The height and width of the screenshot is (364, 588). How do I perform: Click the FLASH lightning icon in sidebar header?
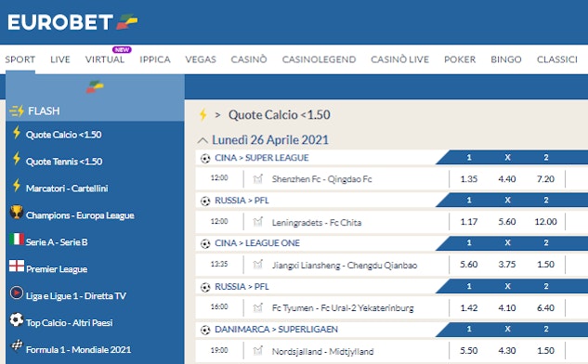coord(17,110)
